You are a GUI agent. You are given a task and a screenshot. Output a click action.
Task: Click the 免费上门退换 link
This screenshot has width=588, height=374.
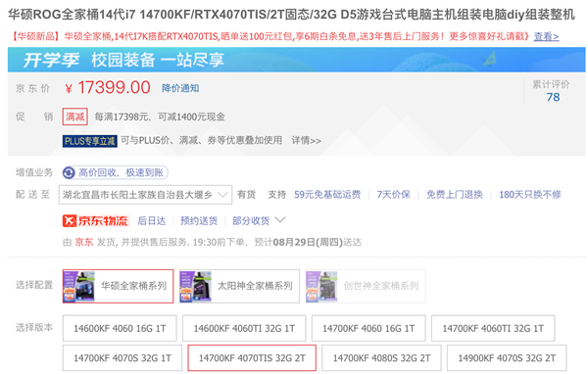(455, 195)
